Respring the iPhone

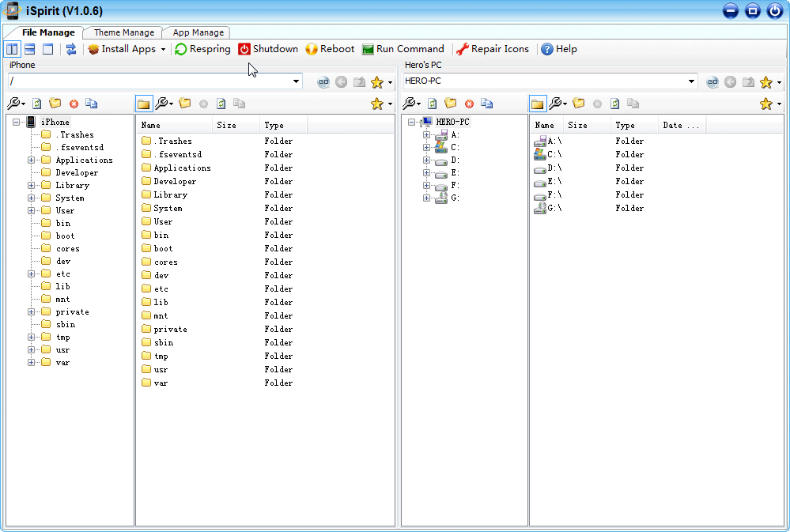[x=202, y=49]
